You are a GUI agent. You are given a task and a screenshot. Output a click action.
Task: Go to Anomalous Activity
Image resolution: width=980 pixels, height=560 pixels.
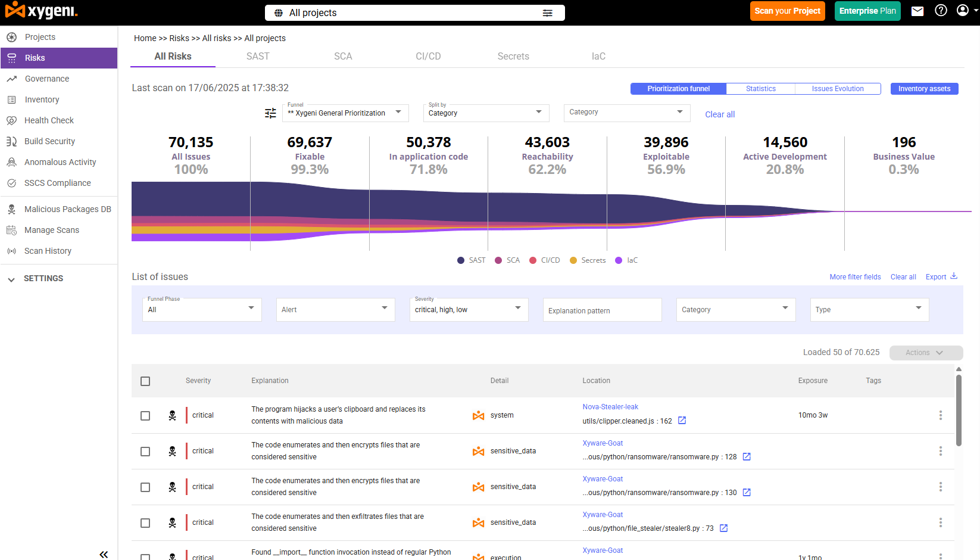pyautogui.click(x=60, y=161)
